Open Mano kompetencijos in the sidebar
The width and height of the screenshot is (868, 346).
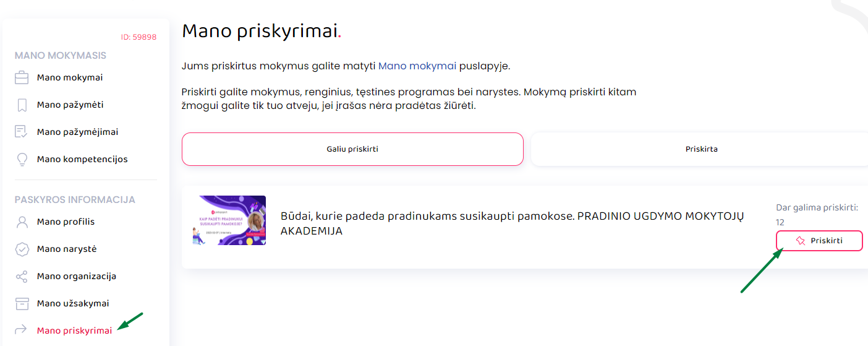pos(82,160)
